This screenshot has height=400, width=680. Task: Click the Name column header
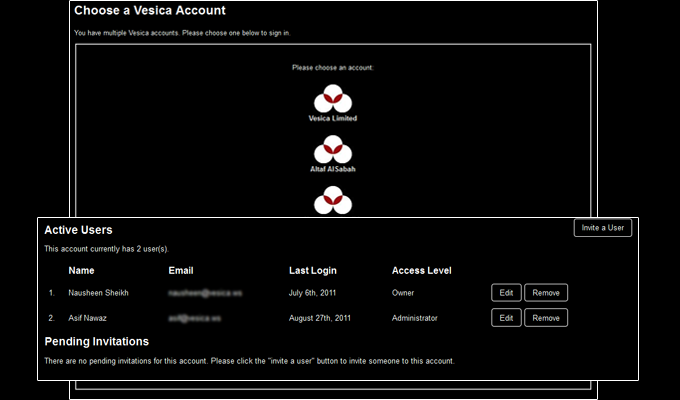tap(81, 270)
